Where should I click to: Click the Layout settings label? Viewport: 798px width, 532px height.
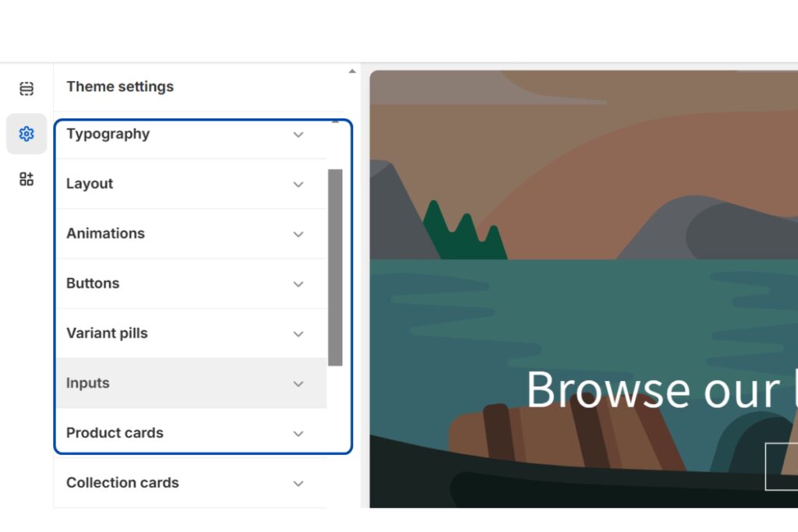click(90, 184)
